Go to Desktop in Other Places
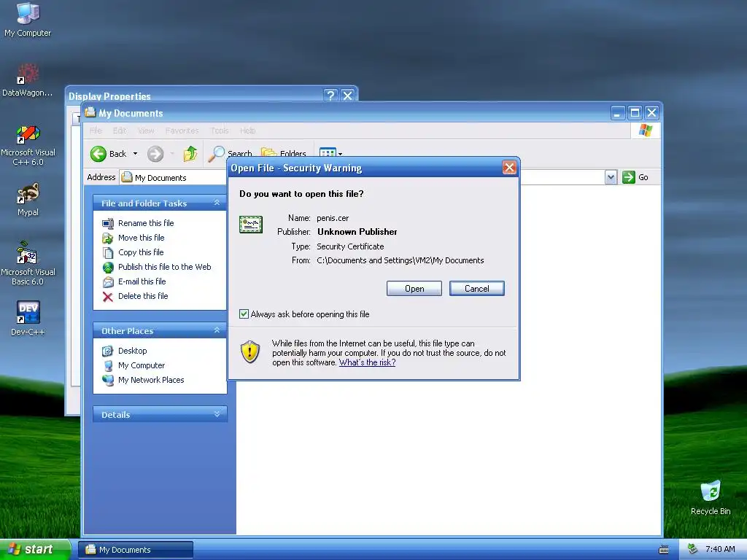 click(x=133, y=351)
